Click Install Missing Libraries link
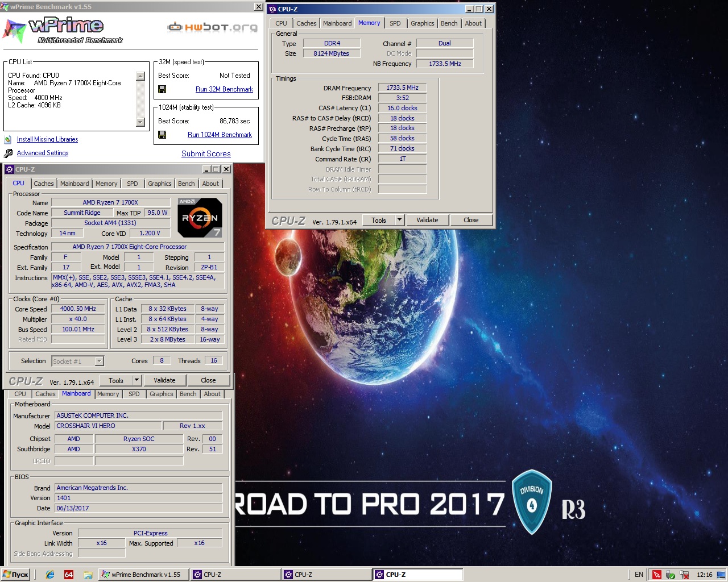This screenshot has width=728, height=582. pyautogui.click(x=47, y=139)
